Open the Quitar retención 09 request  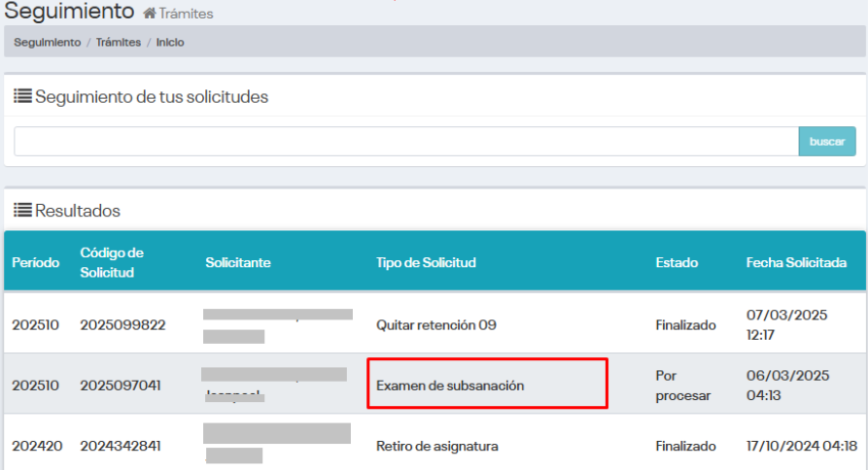(x=435, y=325)
